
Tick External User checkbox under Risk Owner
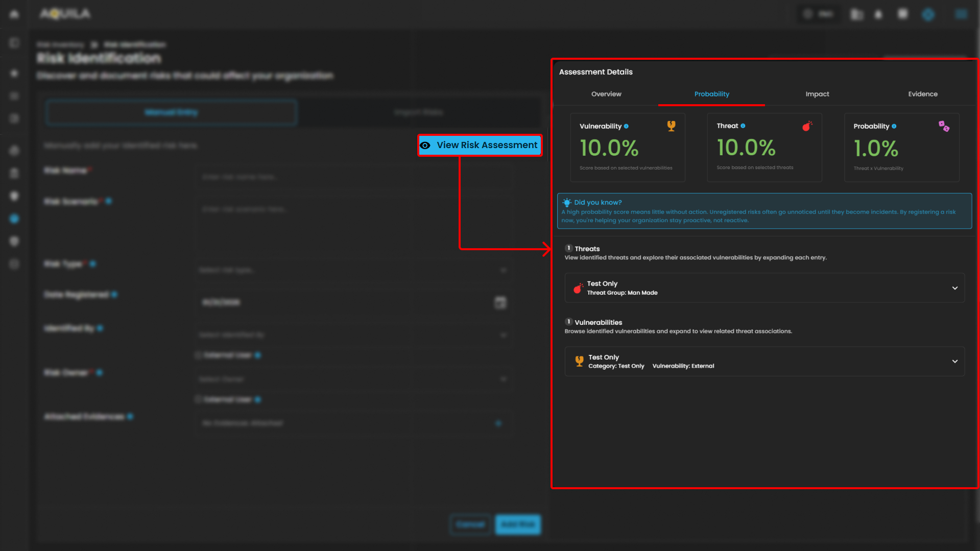tap(198, 399)
